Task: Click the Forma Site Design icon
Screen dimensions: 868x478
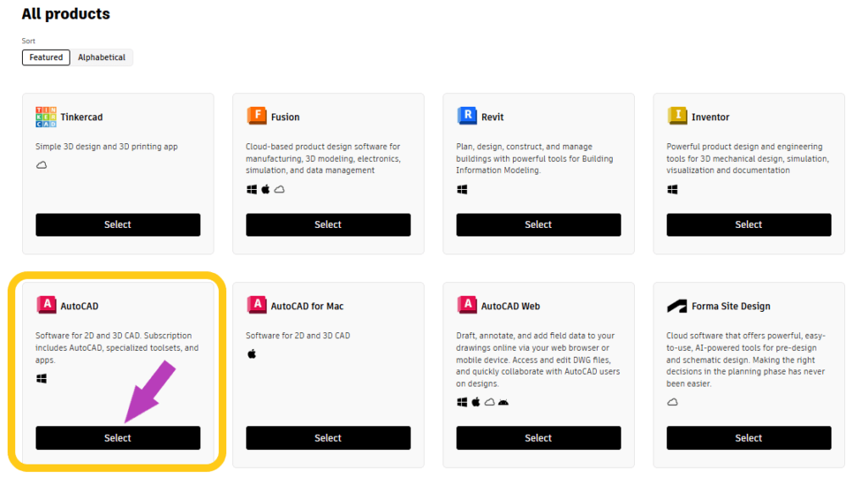Action: pyautogui.click(x=676, y=306)
